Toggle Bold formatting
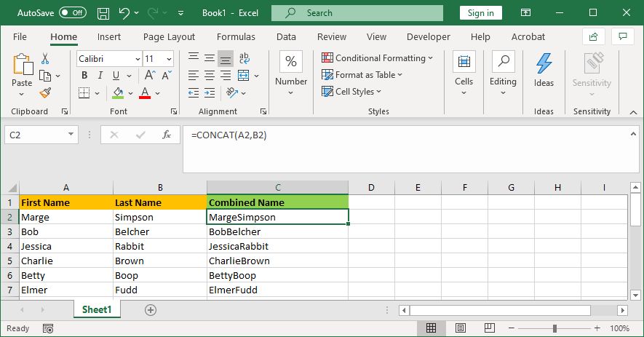This screenshot has width=644, height=337. click(84, 76)
